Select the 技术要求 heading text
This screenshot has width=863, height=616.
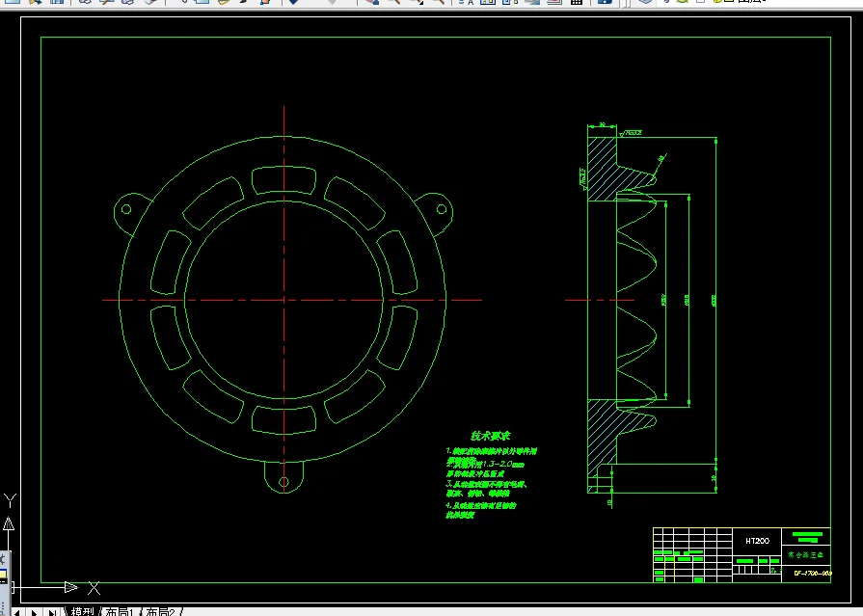(x=490, y=436)
